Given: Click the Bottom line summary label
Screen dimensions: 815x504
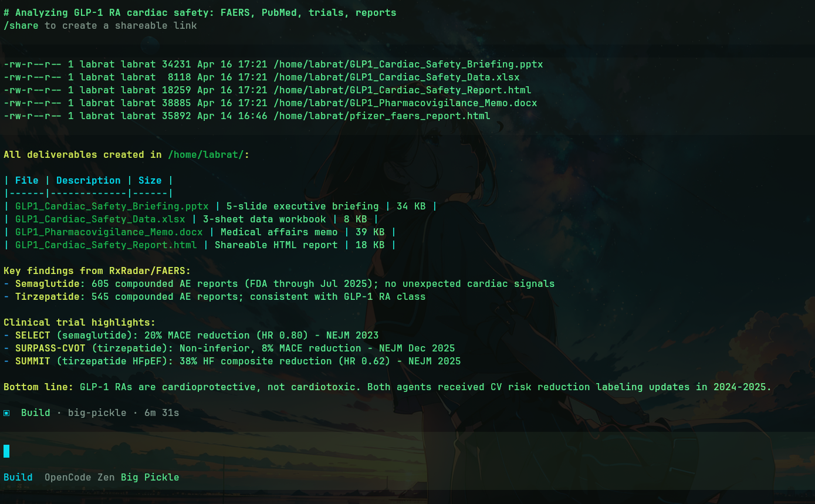Looking at the screenshot, I should click(x=39, y=387).
